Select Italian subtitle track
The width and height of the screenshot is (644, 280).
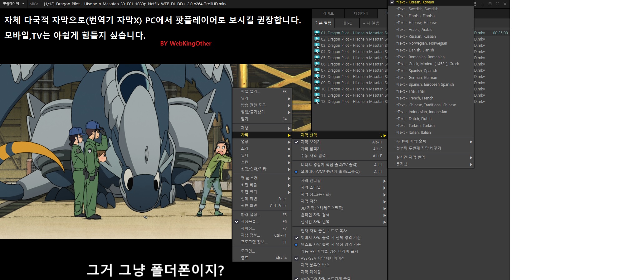[x=431, y=133]
